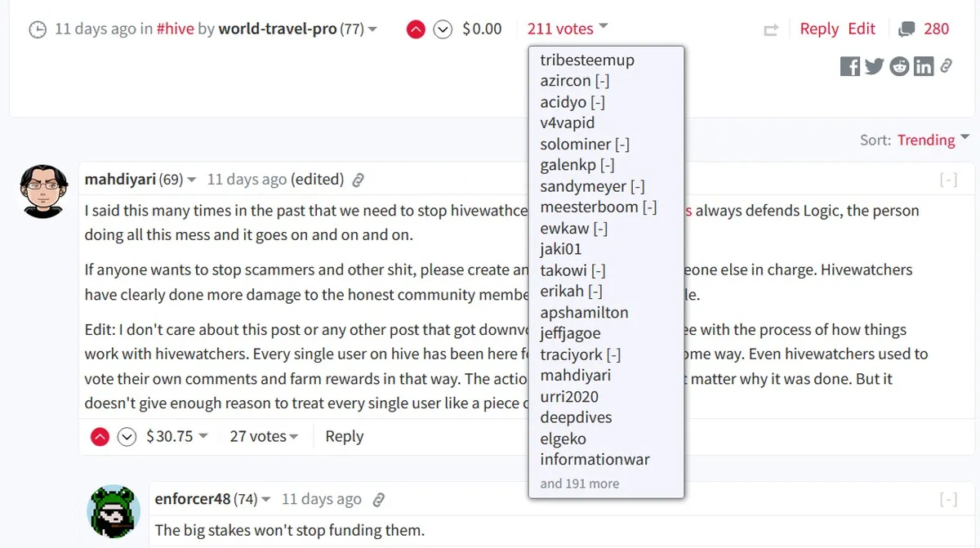Select mahdiyari in voters list
This screenshot has width=980, height=548.
pos(576,375)
